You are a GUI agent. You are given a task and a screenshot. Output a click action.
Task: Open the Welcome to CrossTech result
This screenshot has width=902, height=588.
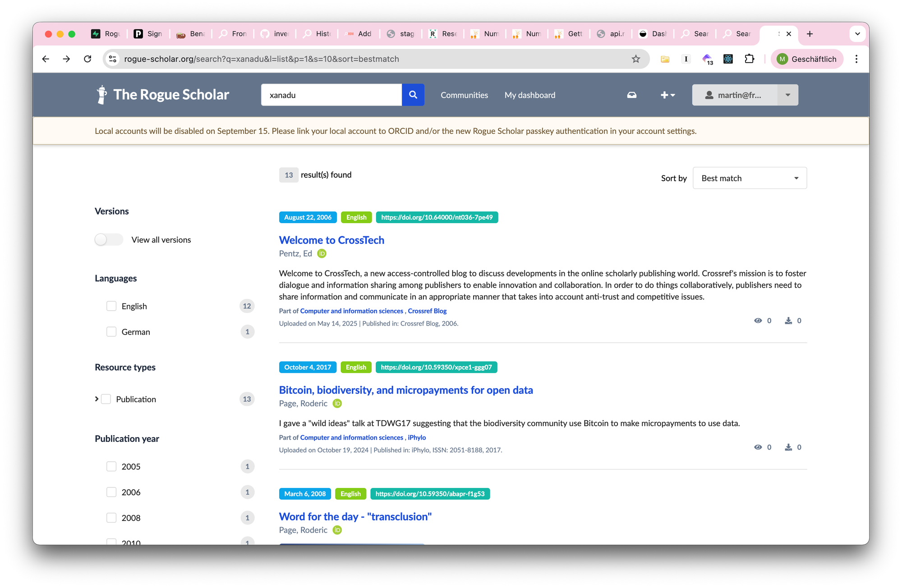tap(331, 240)
